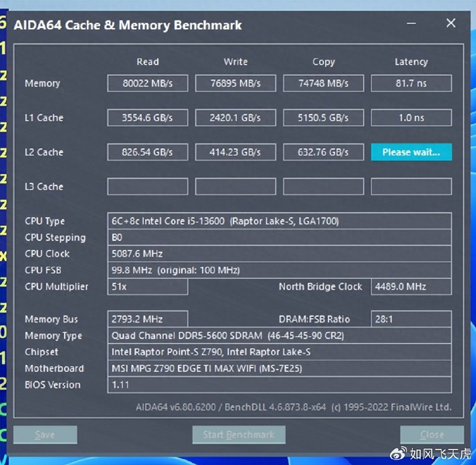Click the Copy column header
The height and width of the screenshot is (465, 476).
point(324,62)
